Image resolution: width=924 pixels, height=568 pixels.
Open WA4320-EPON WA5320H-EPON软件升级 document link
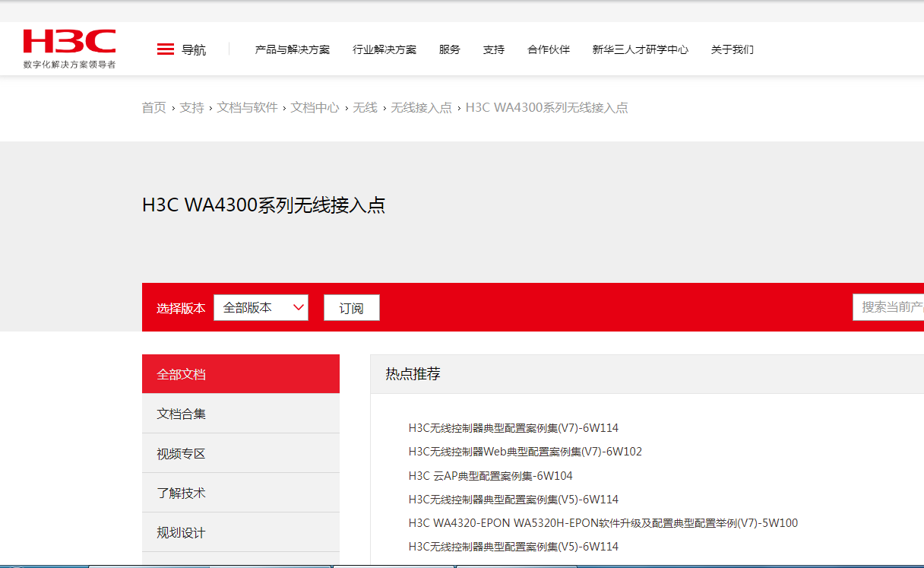603,523
